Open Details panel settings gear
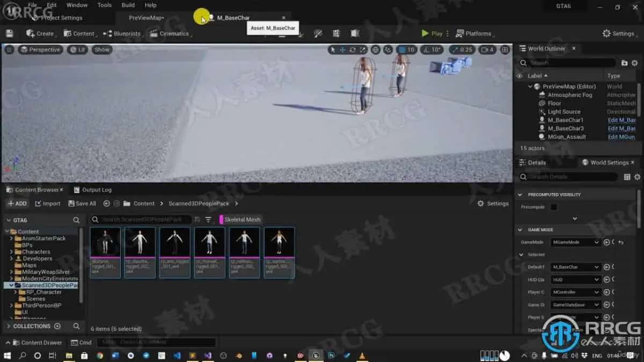 [x=637, y=176]
